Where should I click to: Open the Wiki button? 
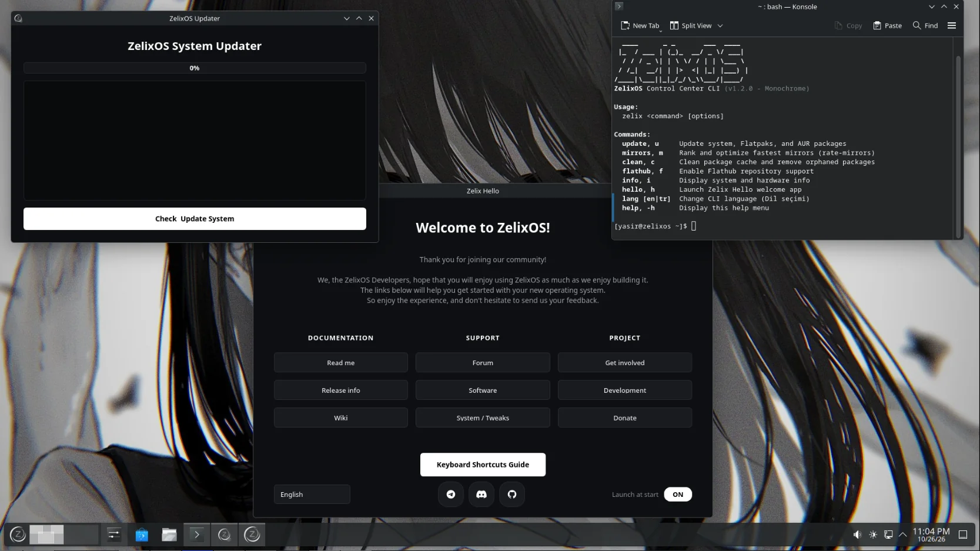click(x=341, y=418)
